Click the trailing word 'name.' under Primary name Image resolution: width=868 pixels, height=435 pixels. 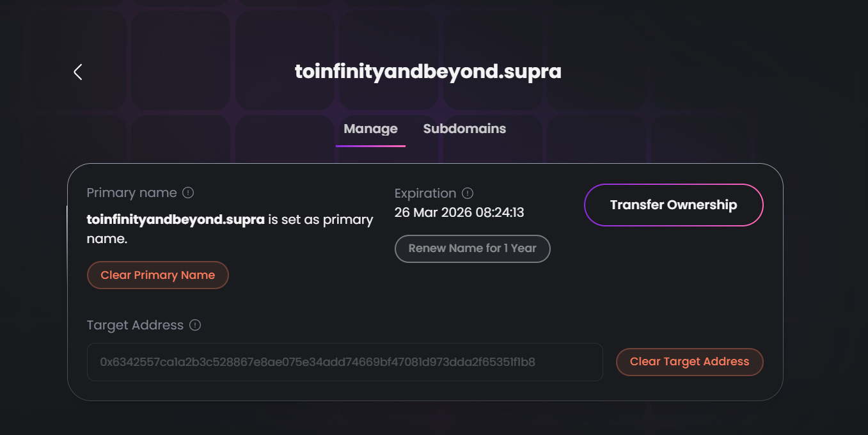pyautogui.click(x=107, y=239)
